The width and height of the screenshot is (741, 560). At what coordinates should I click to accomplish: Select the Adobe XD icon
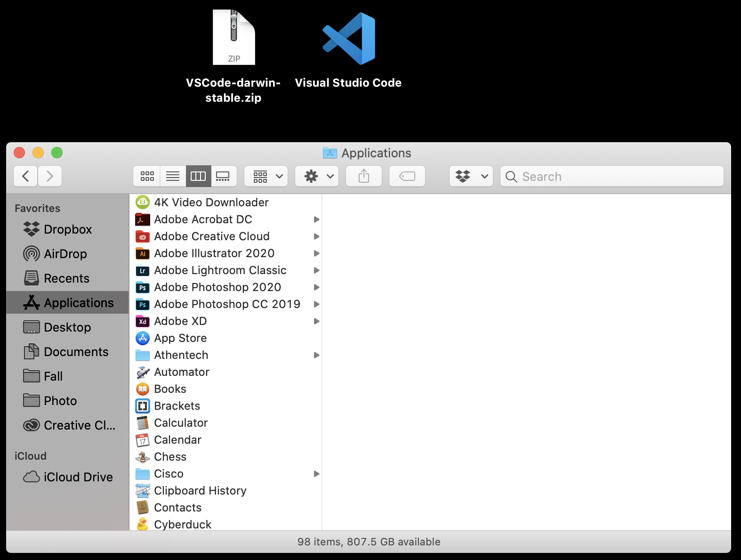pyautogui.click(x=143, y=321)
